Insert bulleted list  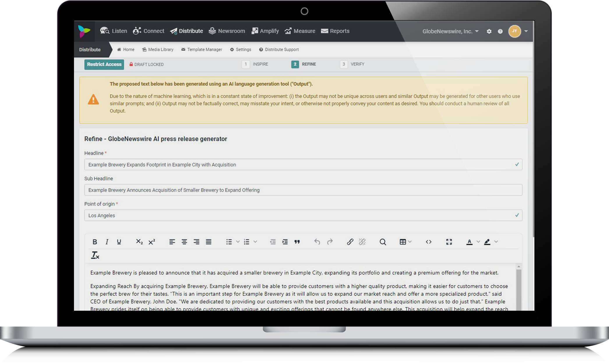[229, 242]
